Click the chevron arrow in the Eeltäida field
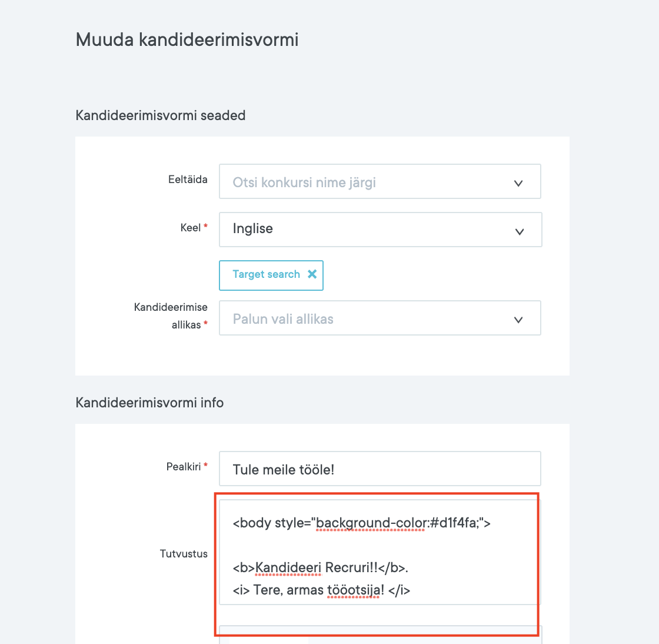659x644 pixels. [x=518, y=183]
